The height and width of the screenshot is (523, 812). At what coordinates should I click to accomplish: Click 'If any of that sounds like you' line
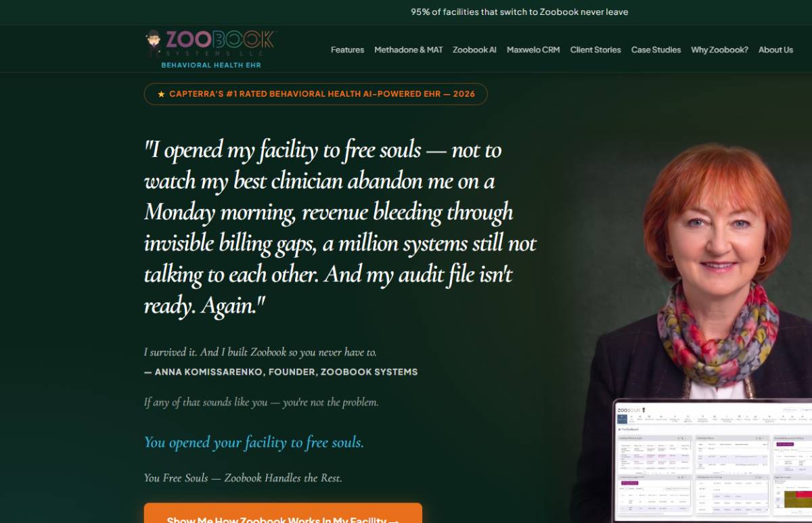point(261,402)
